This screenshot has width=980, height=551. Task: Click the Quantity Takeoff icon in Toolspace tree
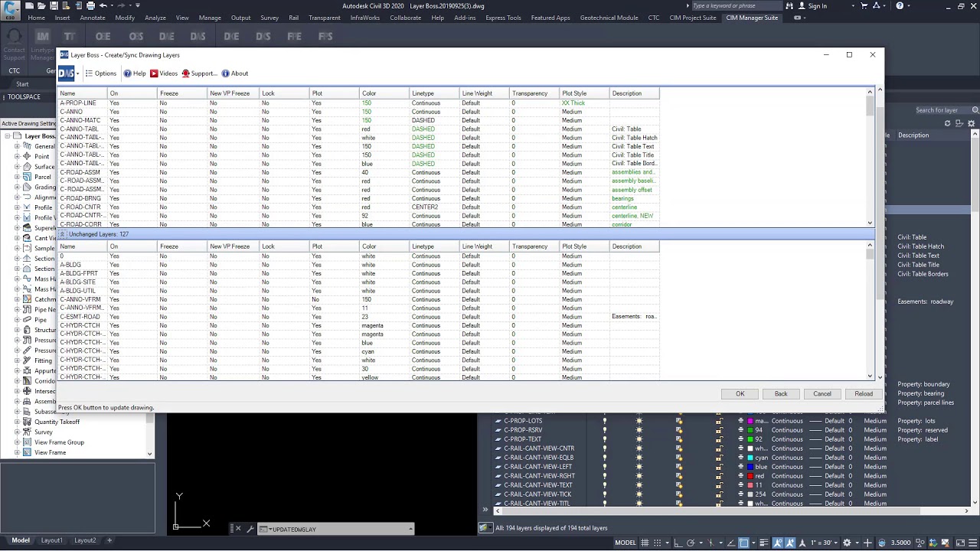click(27, 422)
